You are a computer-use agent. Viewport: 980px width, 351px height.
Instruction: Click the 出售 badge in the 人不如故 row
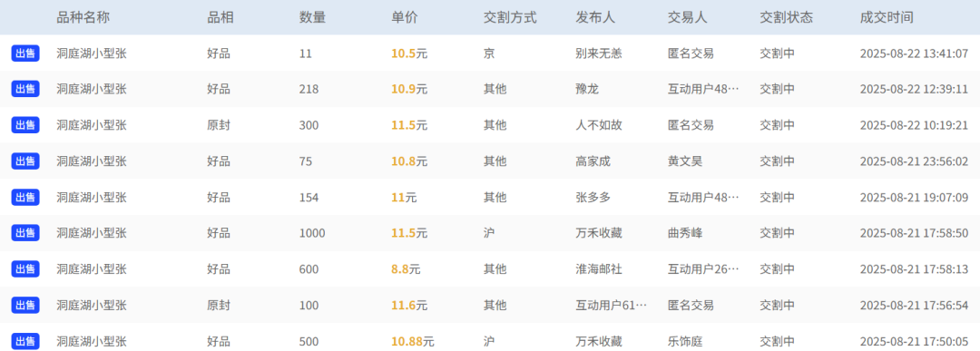click(x=25, y=125)
